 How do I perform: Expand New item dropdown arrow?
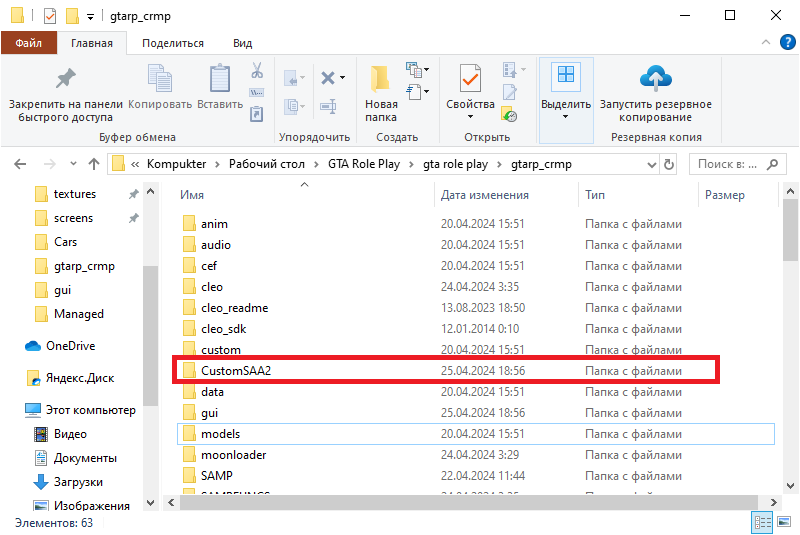click(427, 69)
